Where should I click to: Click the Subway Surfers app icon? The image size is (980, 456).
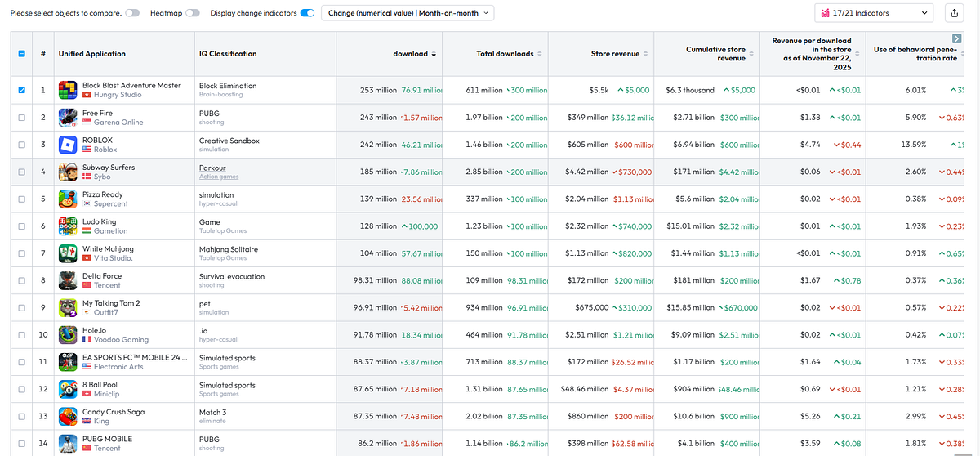tap(69, 172)
